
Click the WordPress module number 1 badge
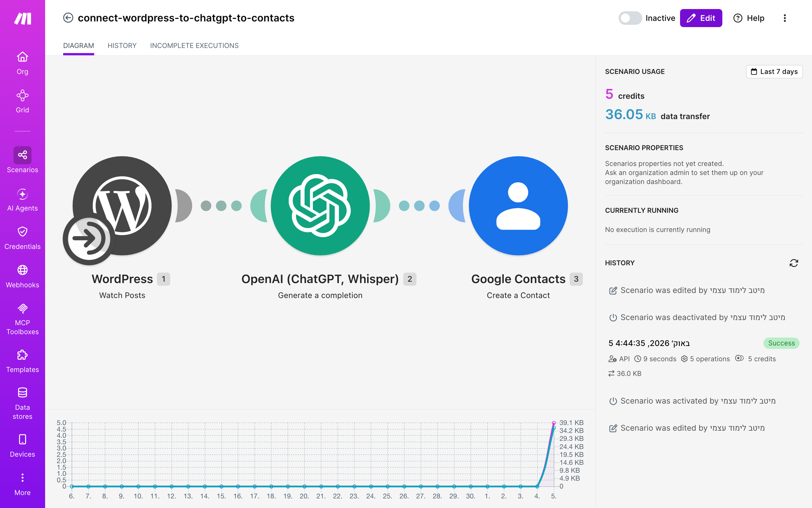click(164, 279)
